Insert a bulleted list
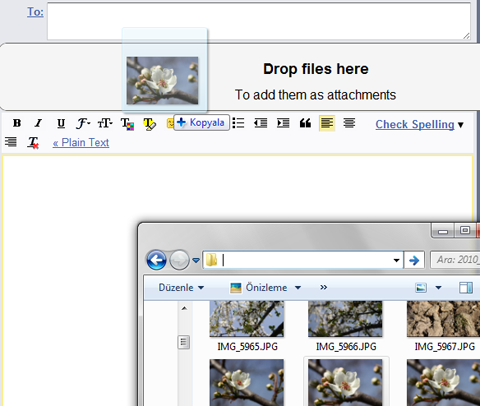480x406 pixels. [238, 123]
